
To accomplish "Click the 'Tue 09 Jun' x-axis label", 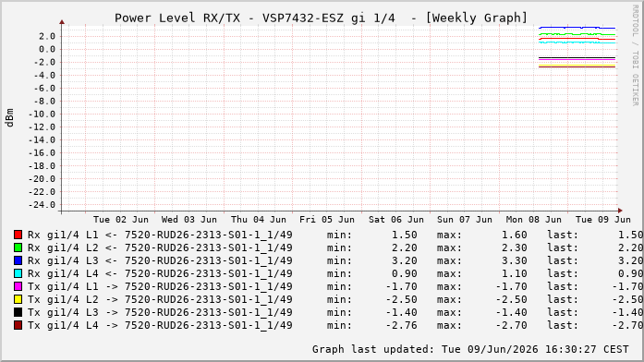I will [x=603, y=220].
